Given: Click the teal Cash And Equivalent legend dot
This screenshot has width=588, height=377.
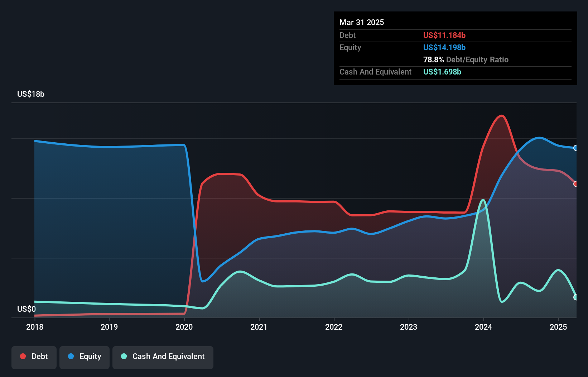Looking at the screenshot, I should pyautogui.click(x=124, y=356).
